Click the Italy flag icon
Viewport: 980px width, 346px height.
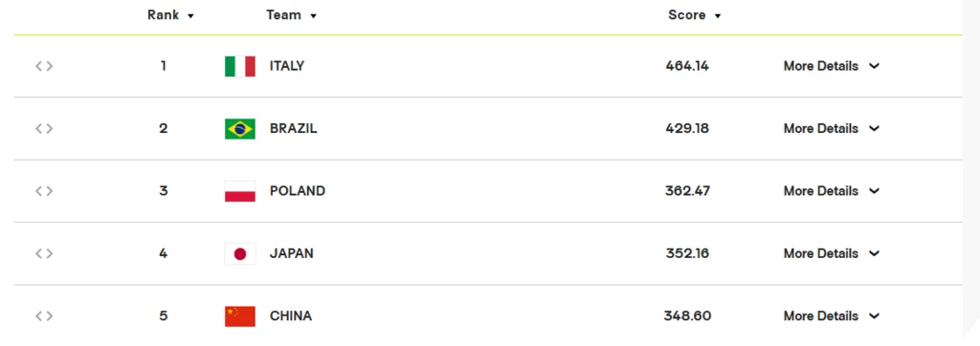(x=240, y=66)
